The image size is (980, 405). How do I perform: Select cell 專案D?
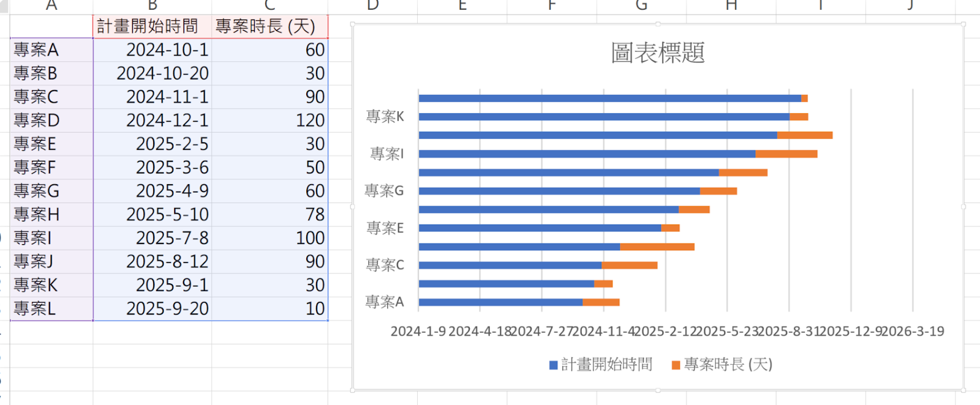coord(51,121)
